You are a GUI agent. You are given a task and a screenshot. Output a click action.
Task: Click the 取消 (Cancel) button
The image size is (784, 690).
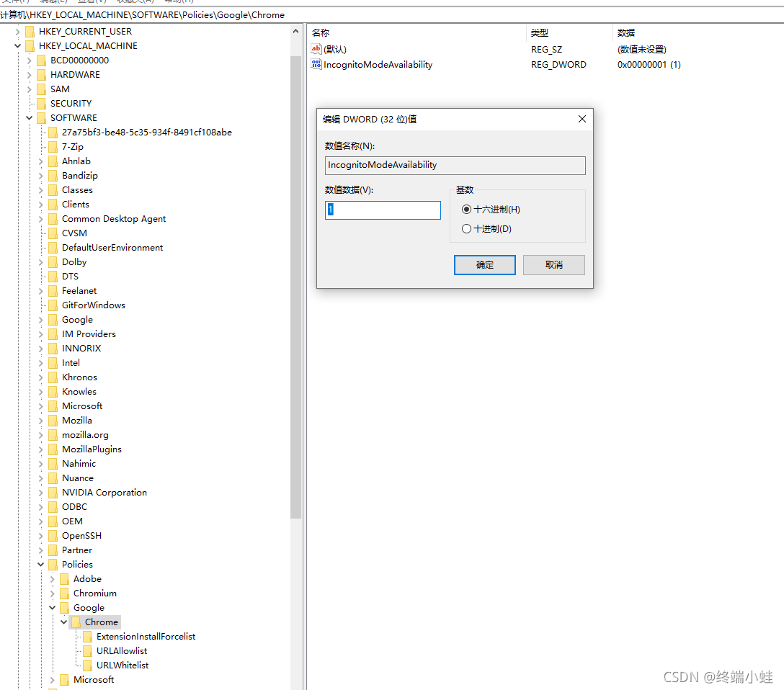pos(554,265)
